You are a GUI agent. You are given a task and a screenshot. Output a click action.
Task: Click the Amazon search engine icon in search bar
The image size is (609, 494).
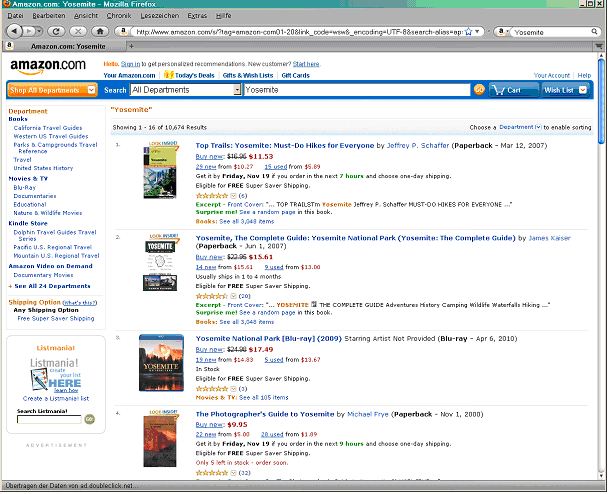pyautogui.click(x=501, y=31)
